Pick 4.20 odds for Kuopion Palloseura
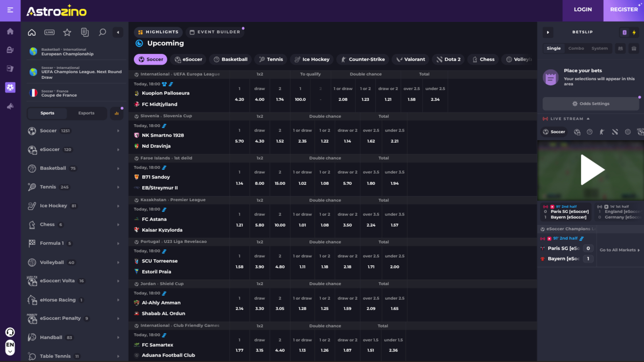The height and width of the screenshot is (362, 644). 239,100
